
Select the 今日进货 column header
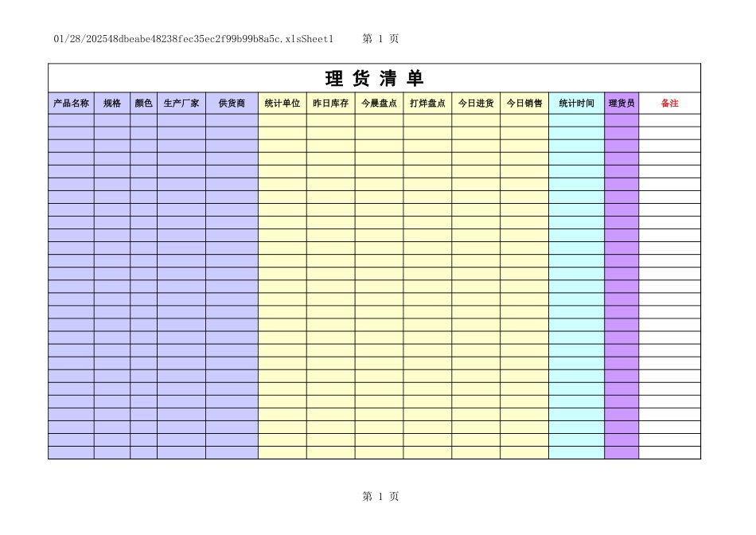[475, 102]
